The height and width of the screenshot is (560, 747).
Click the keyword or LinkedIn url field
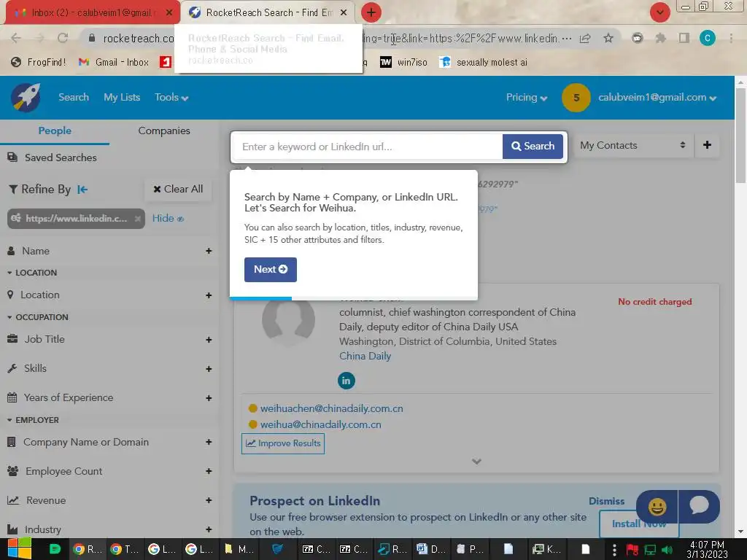coord(367,147)
